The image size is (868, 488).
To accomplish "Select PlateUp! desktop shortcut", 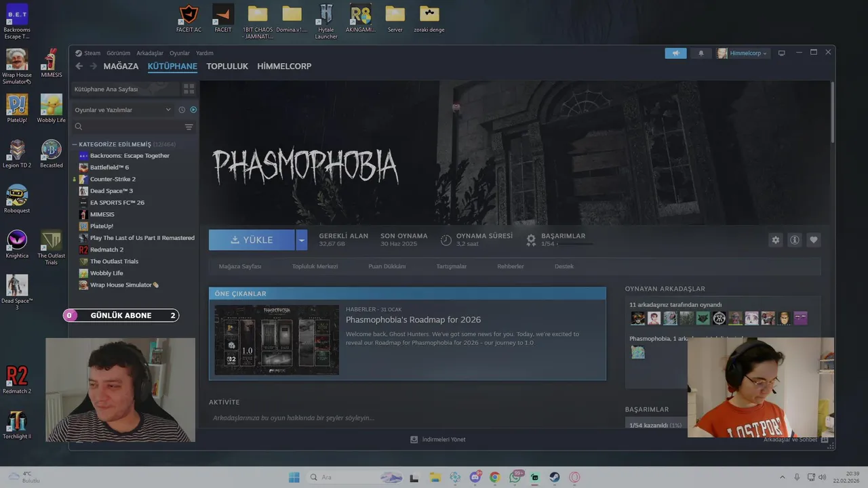I will pos(17,108).
